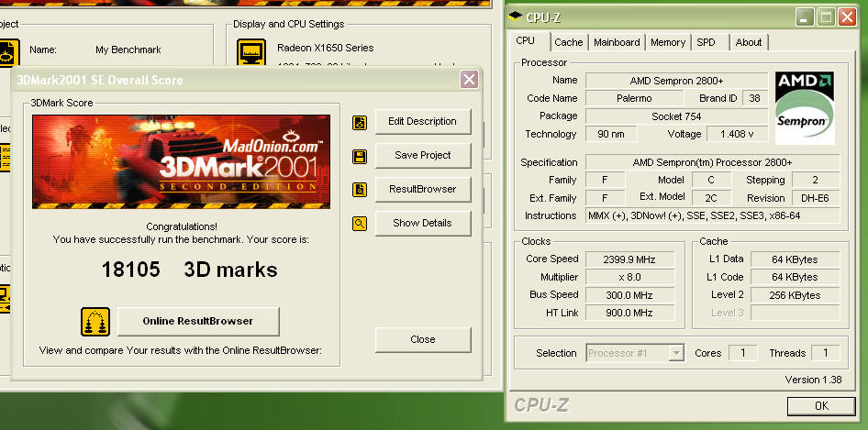Click the Edit Description document icon
Viewport: 868px width, 430px height.
pos(360,122)
